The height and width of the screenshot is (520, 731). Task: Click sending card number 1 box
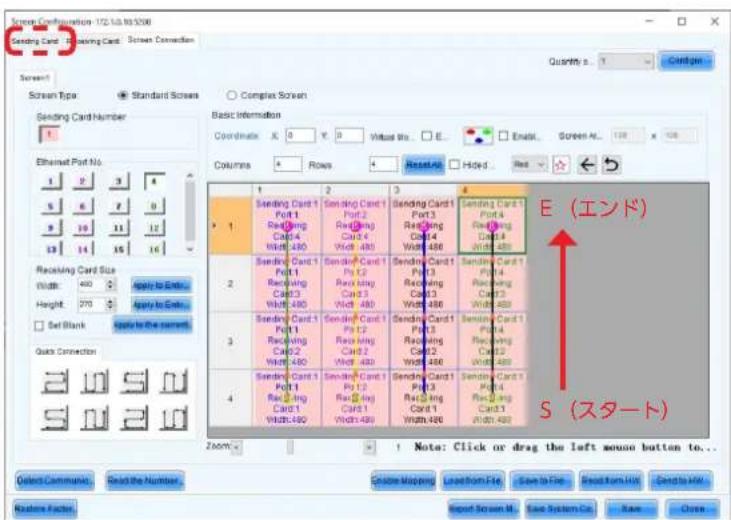(x=49, y=135)
